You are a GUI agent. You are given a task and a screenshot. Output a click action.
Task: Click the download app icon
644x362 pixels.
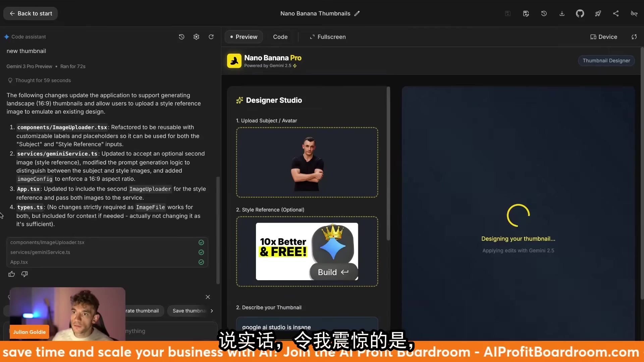[x=562, y=13]
